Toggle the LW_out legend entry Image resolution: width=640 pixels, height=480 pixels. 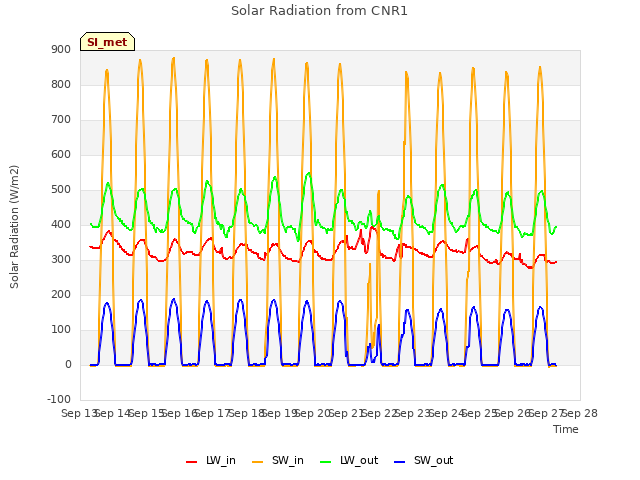[x=349, y=461]
